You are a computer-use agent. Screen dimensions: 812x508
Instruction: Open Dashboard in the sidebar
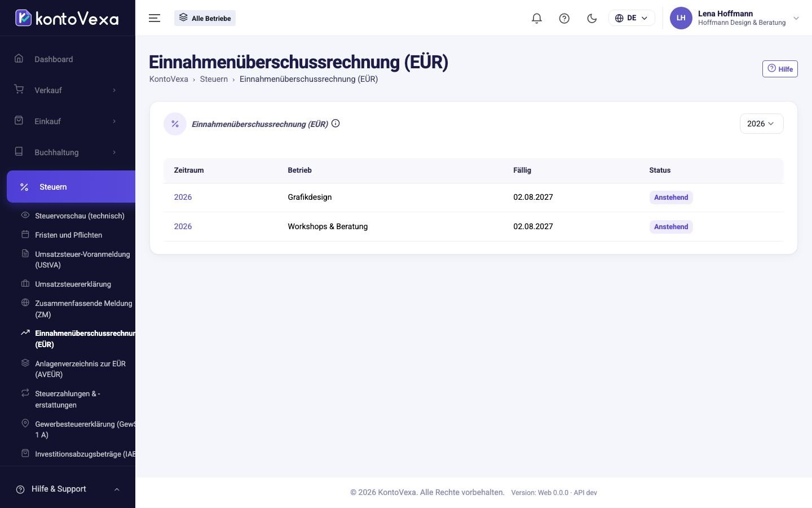(68, 59)
